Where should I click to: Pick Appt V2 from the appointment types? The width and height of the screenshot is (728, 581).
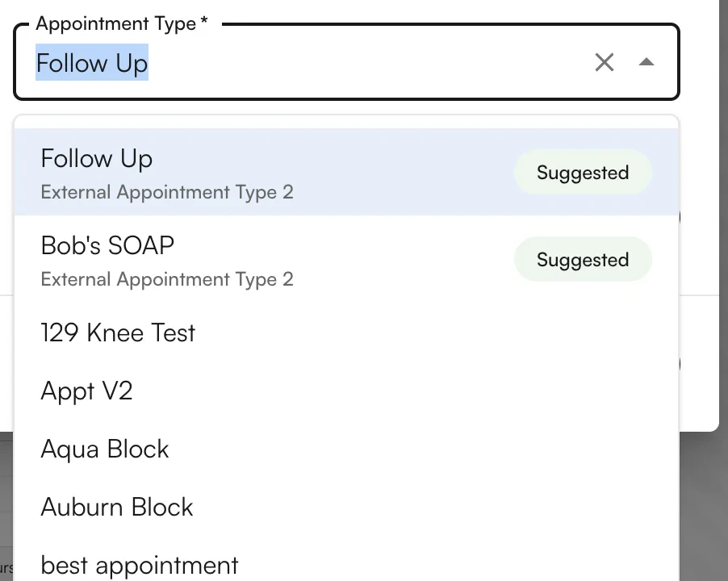pyautogui.click(x=86, y=391)
